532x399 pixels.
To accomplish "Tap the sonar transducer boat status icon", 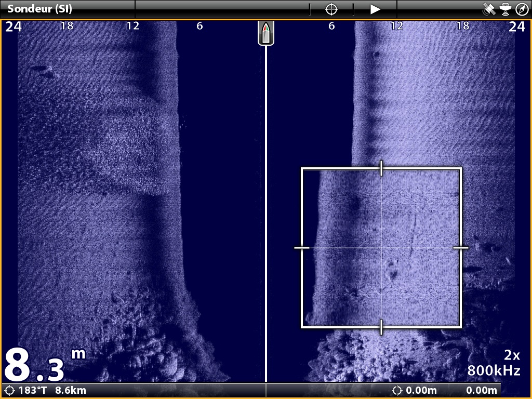I will tap(505, 9).
